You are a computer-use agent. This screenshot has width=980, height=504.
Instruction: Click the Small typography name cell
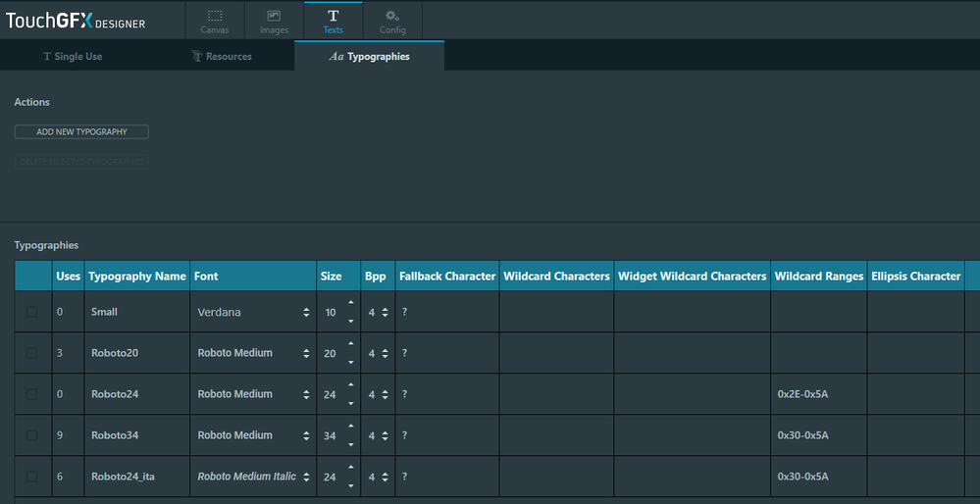point(137,312)
